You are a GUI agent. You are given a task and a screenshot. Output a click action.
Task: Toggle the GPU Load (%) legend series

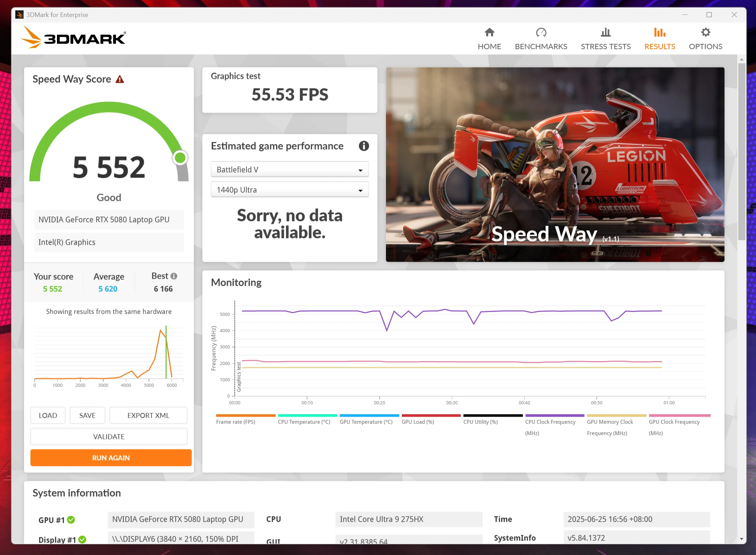pyautogui.click(x=418, y=422)
